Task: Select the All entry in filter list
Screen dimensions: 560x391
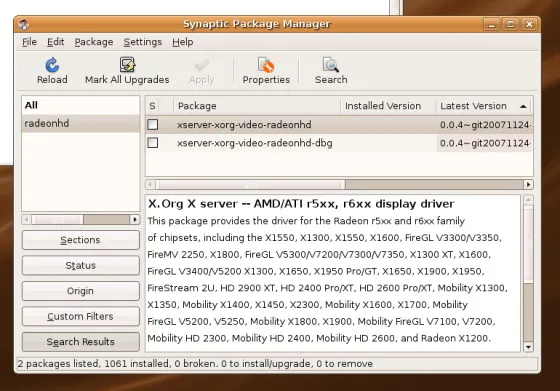Action: [81, 105]
